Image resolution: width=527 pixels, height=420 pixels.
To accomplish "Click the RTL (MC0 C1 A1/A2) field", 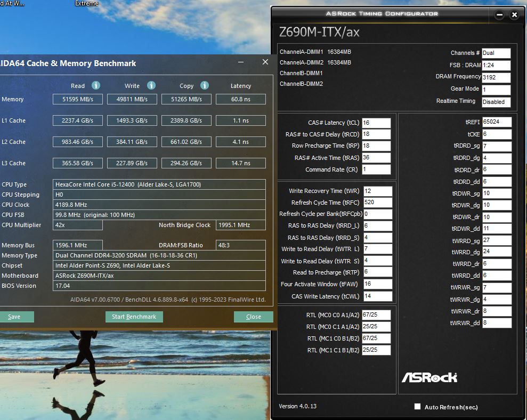I will click(376, 327).
